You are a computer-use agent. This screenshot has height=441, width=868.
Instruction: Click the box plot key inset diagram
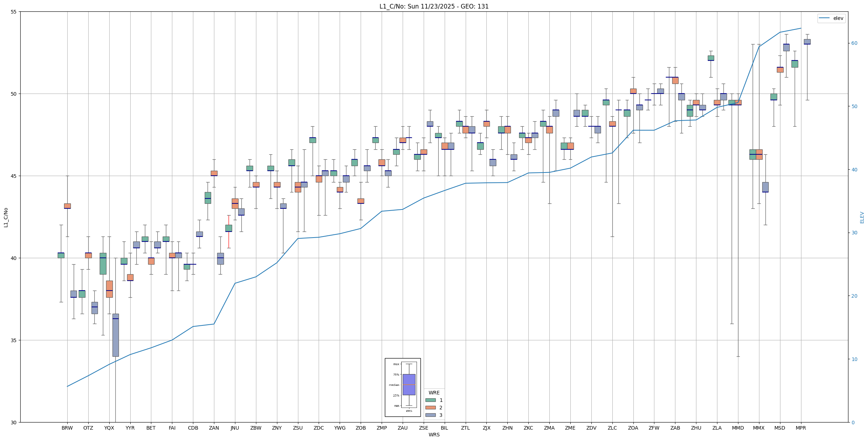[403, 387]
